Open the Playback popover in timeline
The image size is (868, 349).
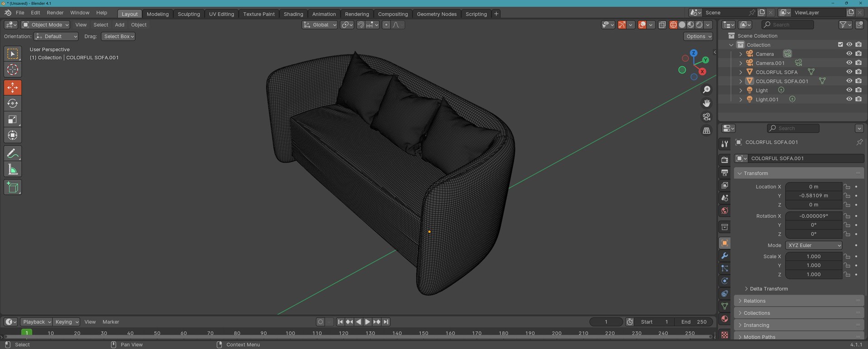point(36,322)
